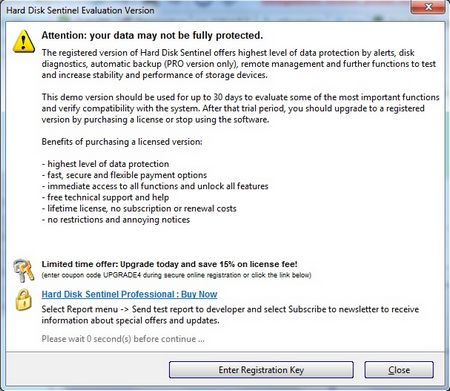This screenshot has height=391, width=450.
Task: Click the keys icon beside limited offer
Action: pyautogui.click(x=24, y=270)
